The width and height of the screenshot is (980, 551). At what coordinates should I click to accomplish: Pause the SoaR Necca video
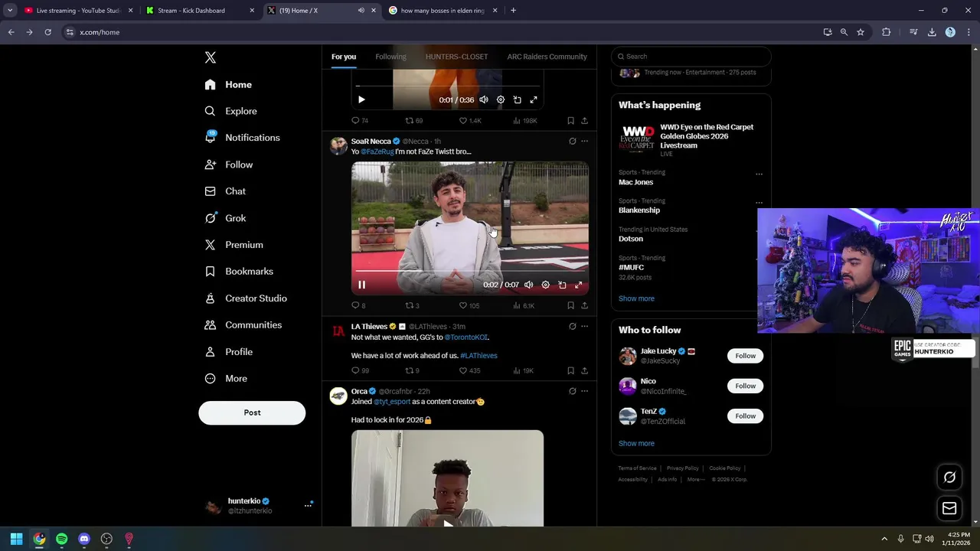[x=361, y=285]
